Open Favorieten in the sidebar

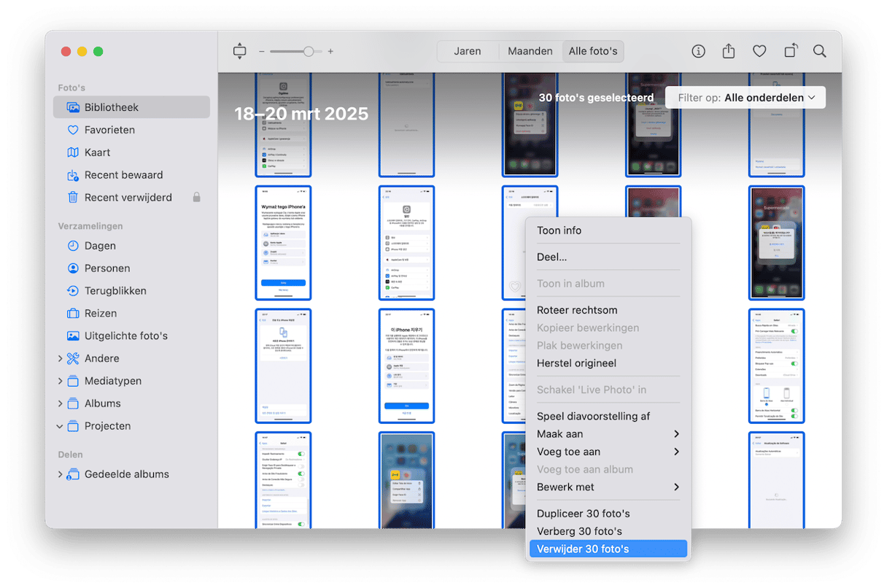click(x=109, y=130)
